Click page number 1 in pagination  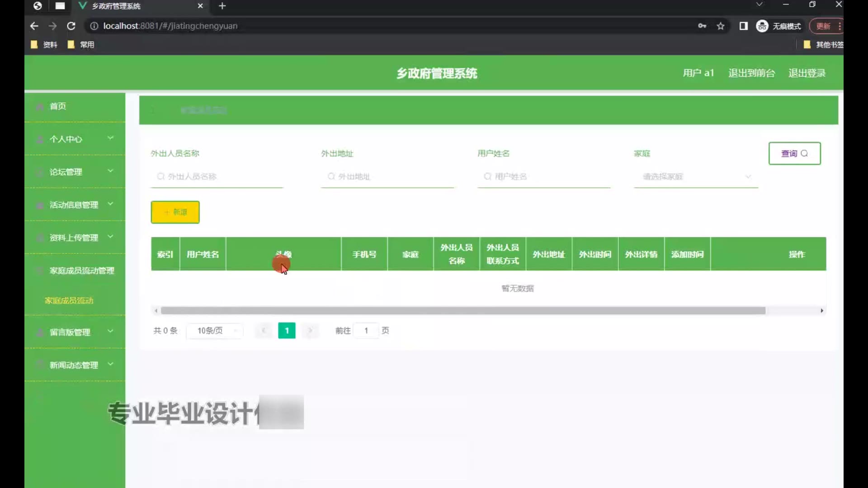pyautogui.click(x=287, y=331)
